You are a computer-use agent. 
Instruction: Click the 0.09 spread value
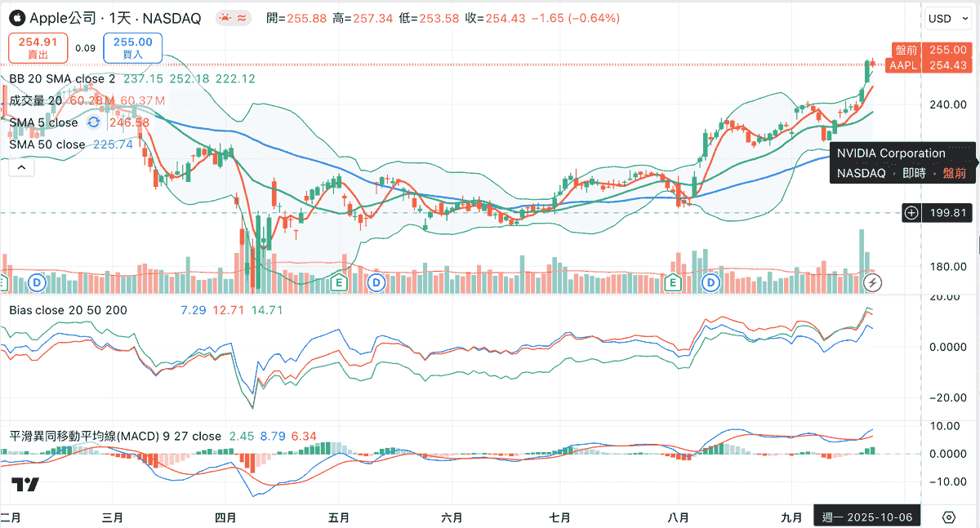point(85,47)
